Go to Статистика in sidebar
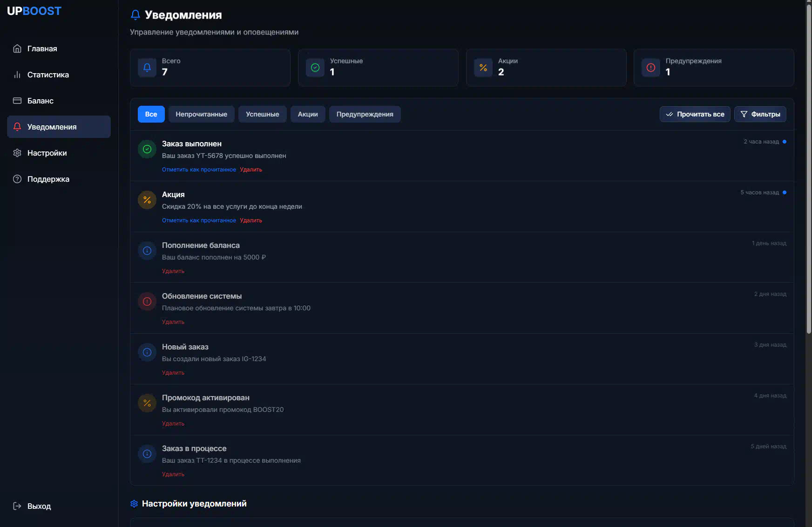 [47, 75]
